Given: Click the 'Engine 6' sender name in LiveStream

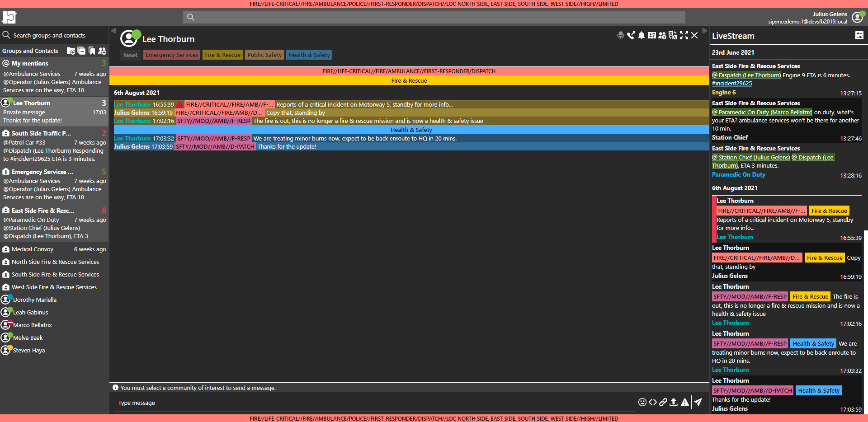Looking at the screenshot, I should point(724,92).
